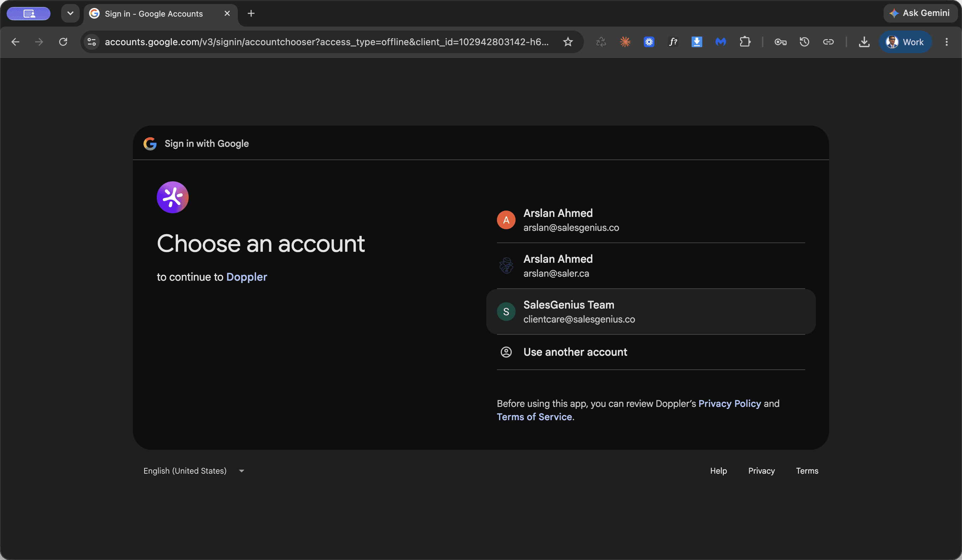The width and height of the screenshot is (962, 560).
Task: Choose account arslan@saler.ca
Action: tap(651, 266)
